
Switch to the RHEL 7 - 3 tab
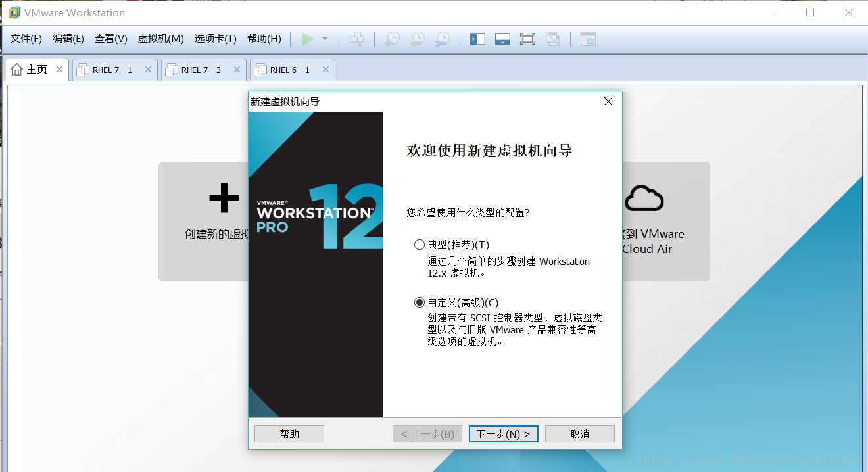(x=203, y=70)
